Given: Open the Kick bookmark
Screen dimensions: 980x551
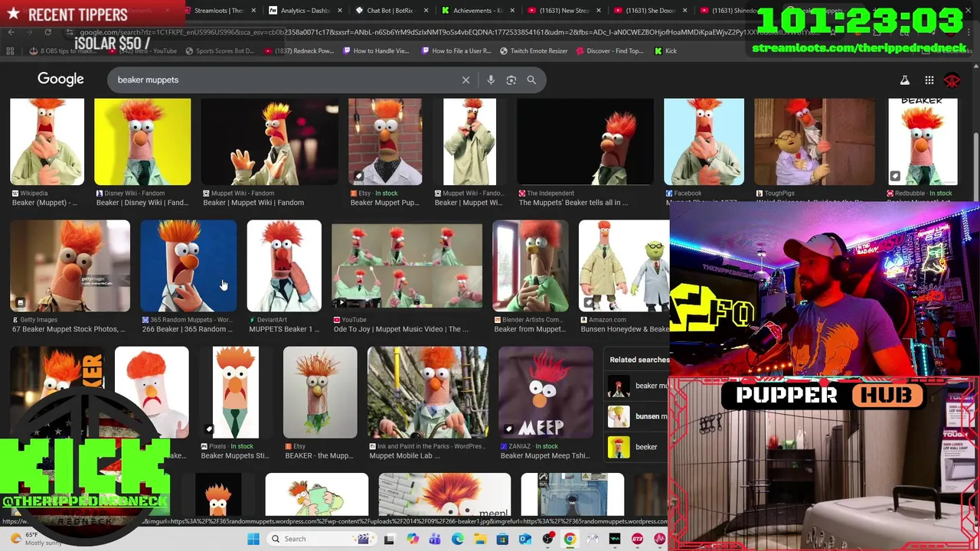Looking at the screenshot, I should point(665,51).
